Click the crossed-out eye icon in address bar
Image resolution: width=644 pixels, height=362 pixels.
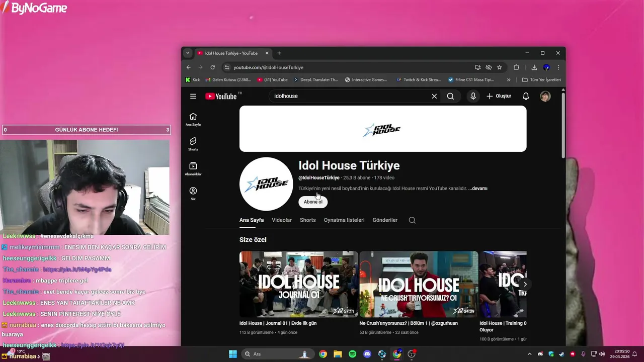(489, 67)
